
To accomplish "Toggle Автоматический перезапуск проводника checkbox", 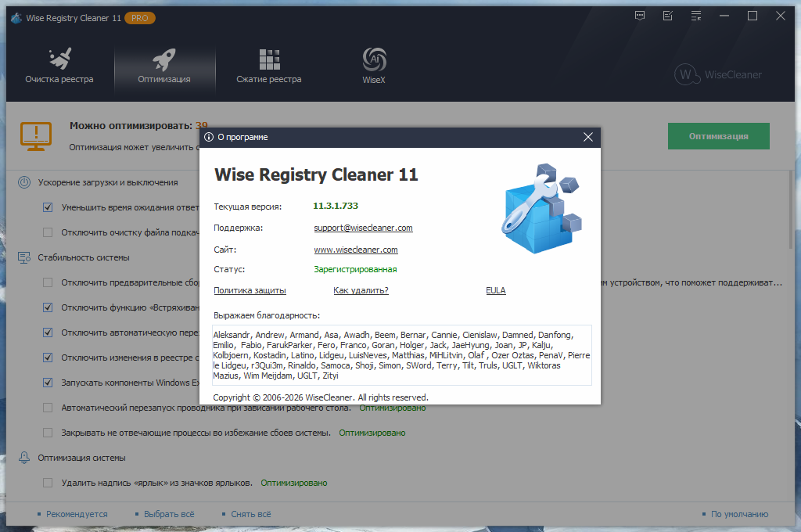I will click(48, 408).
